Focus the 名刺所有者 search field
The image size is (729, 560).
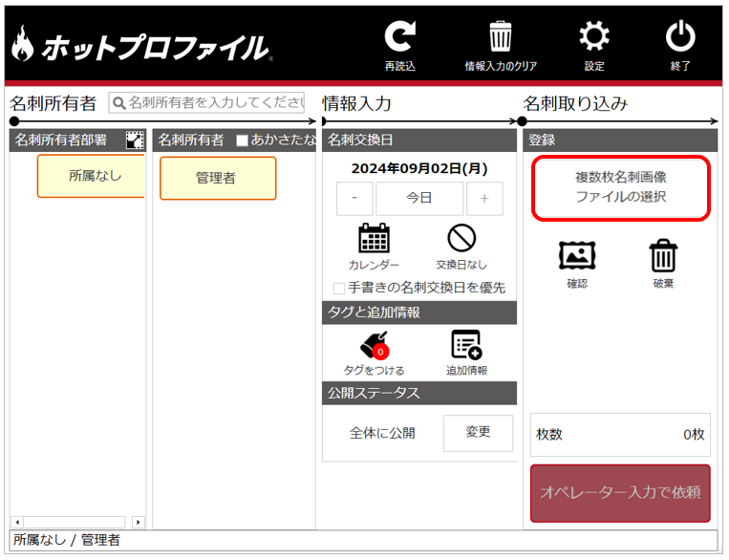[206, 103]
